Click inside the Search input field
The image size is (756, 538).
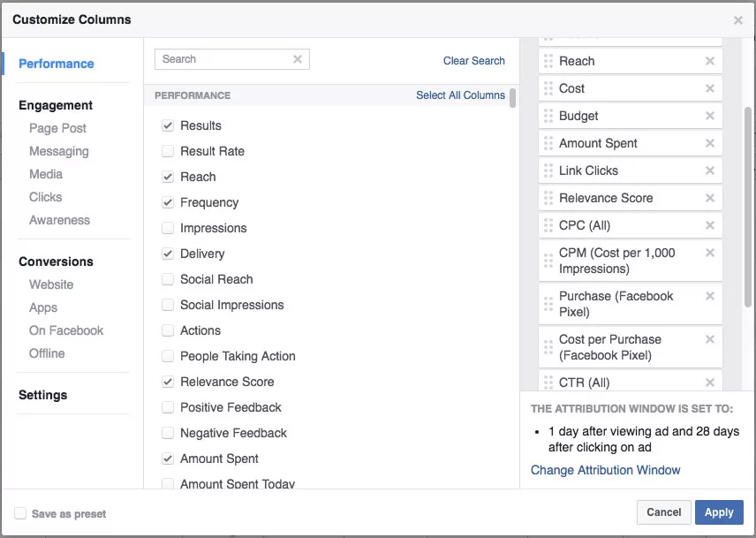point(225,59)
